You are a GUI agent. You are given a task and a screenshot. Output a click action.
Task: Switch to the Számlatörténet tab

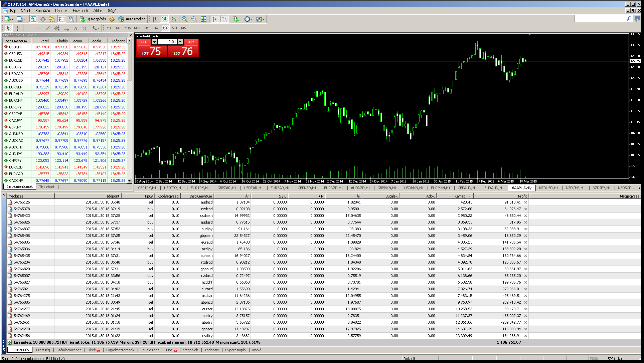tap(68, 350)
